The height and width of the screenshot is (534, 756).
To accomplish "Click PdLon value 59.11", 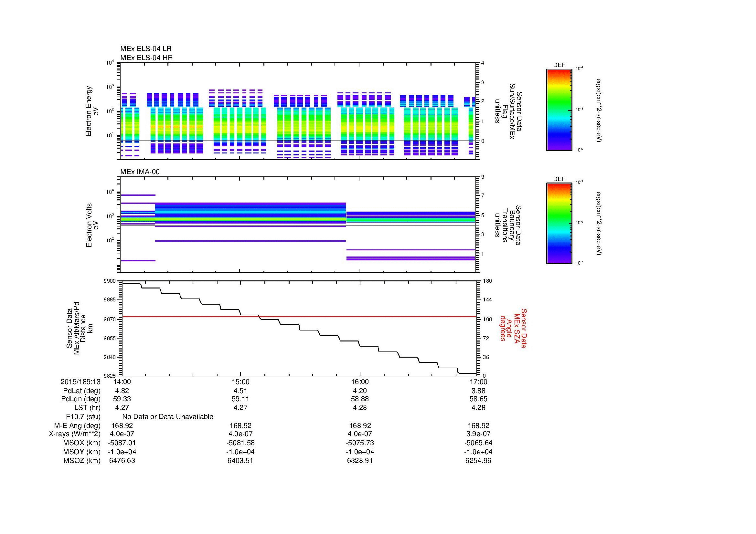I will click(x=241, y=399).
